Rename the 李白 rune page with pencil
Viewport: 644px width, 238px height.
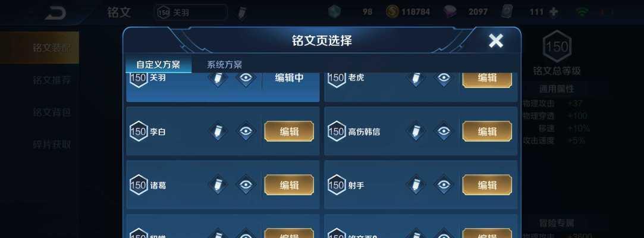point(218,131)
